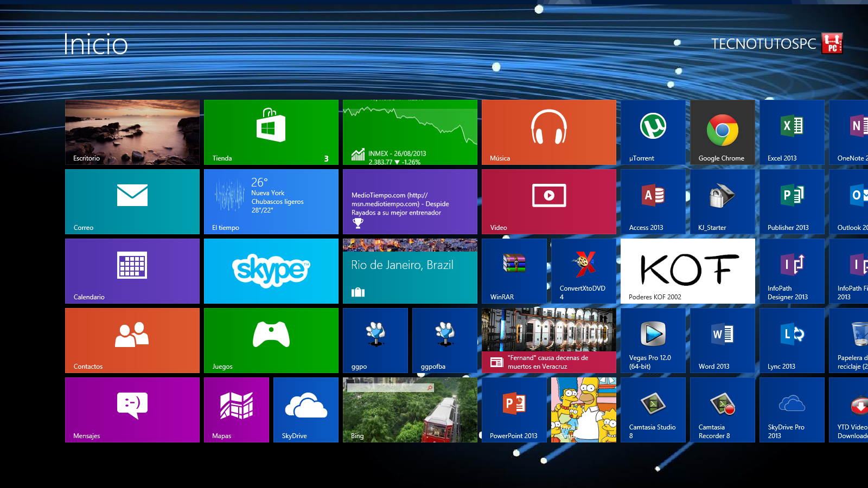
Task: Open Camtasia Recorder 8
Action: tap(722, 409)
